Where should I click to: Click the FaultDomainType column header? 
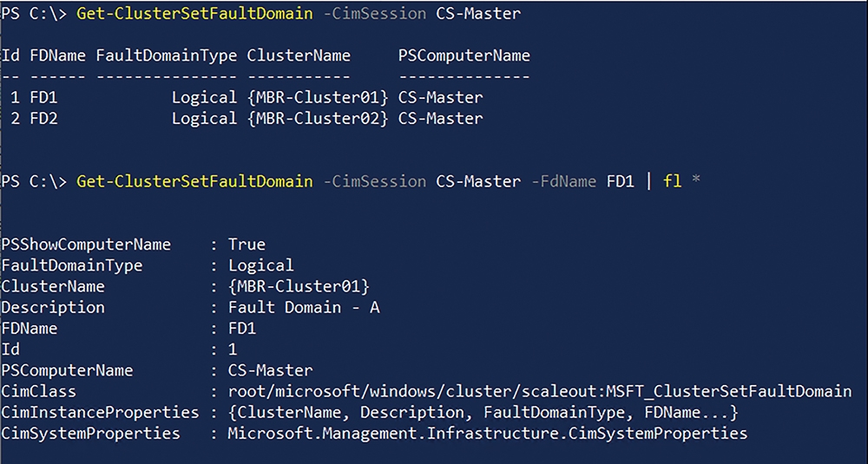click(167, 56)
